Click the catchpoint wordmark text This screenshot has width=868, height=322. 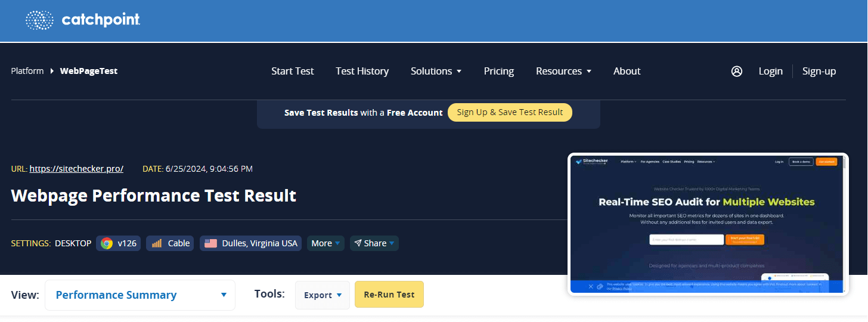[101, 20]
